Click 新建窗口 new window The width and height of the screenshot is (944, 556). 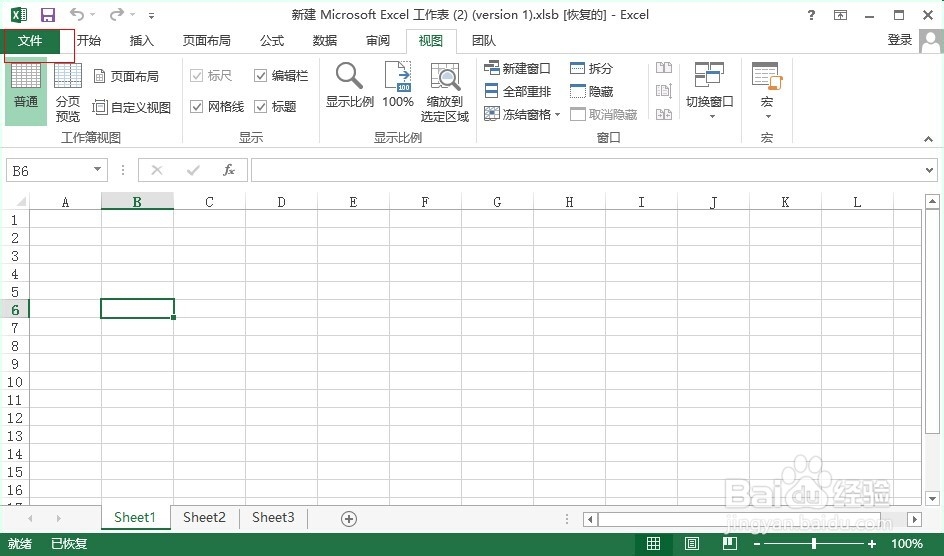(x=517, y=69)
